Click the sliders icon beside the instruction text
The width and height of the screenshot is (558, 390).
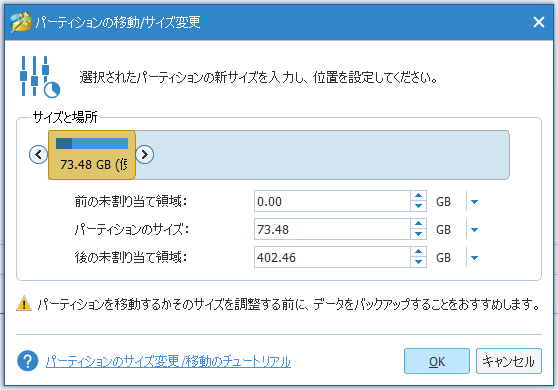pyautogui.click(x=40, y=76)
